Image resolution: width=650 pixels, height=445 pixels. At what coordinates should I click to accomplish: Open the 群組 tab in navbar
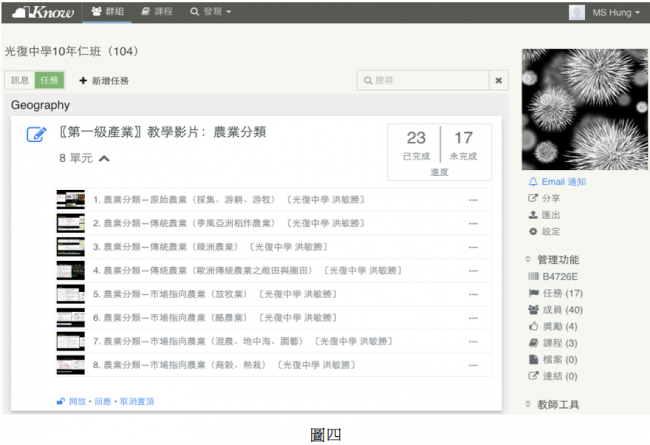click(x=107, y=12)
